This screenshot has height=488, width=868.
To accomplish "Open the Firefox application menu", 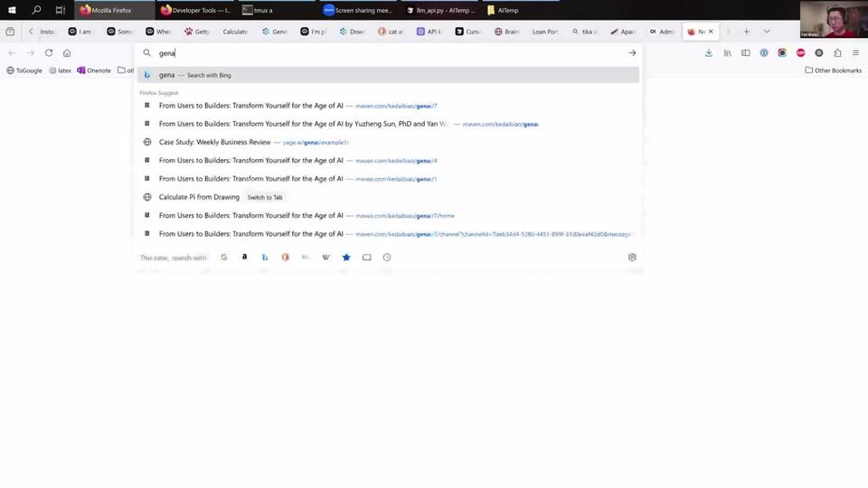I will pos(856,53).
